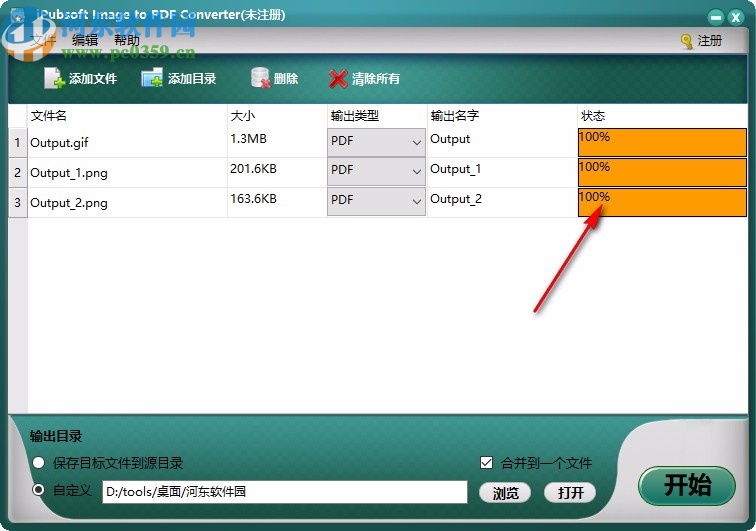Click the Add Folder (添加目录) icon
This screenshot has width=756, height=531.
pos(152,78)
